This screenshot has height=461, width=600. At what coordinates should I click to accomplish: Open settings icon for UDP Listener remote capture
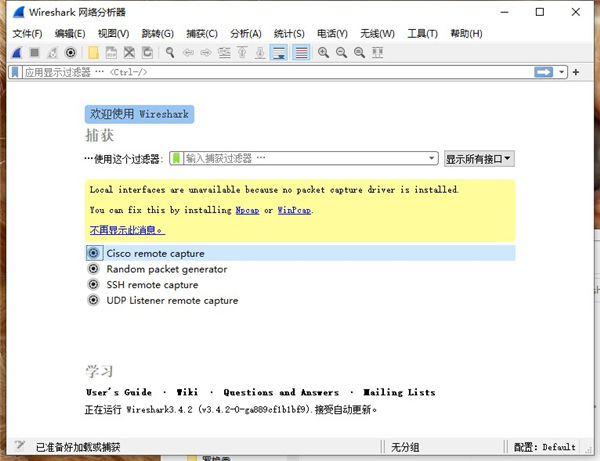pos(94,300)
